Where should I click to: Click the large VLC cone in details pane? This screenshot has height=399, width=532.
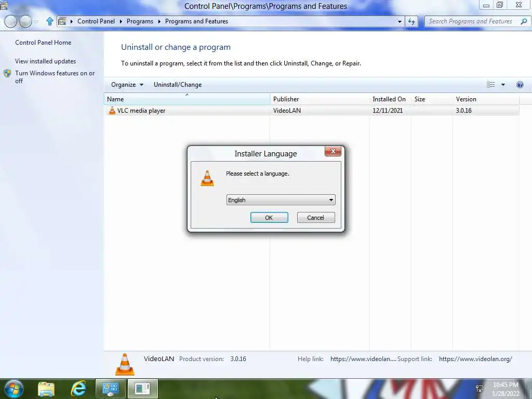coord(125,364)
